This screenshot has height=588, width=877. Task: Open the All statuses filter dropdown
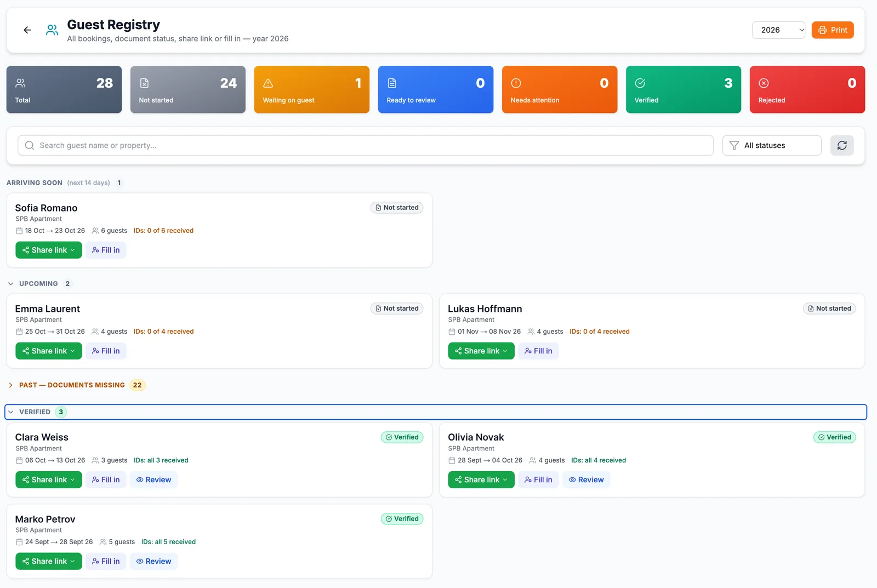(x=772, y=145)
